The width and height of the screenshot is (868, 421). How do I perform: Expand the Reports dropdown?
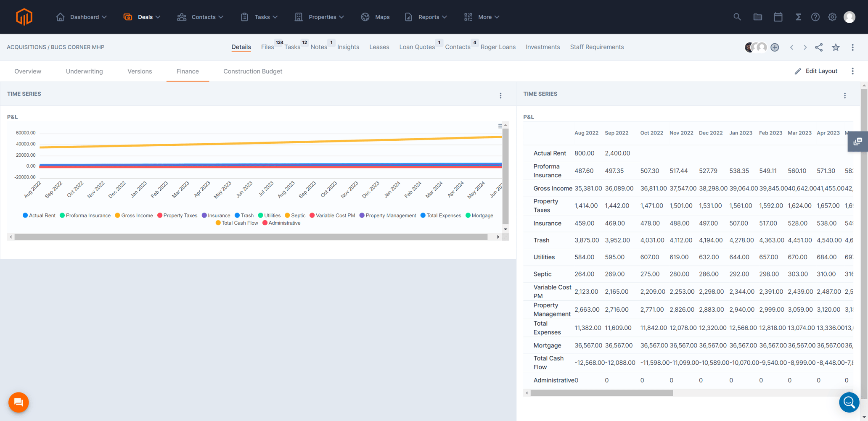tap(429, 17)
